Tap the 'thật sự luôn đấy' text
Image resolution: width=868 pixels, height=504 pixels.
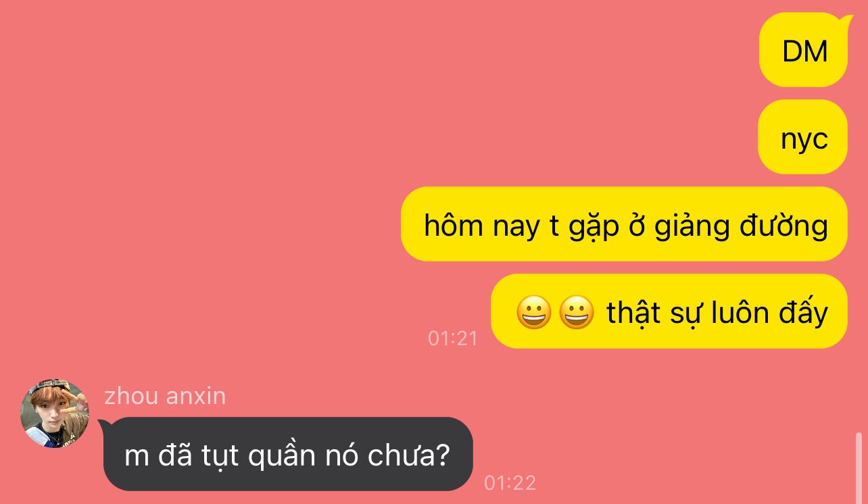(x=717, y=312)
